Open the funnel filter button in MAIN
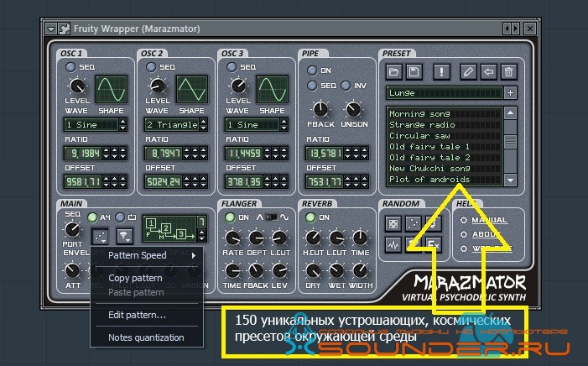Viewport: 588px width, 366px height. [124, 236]
